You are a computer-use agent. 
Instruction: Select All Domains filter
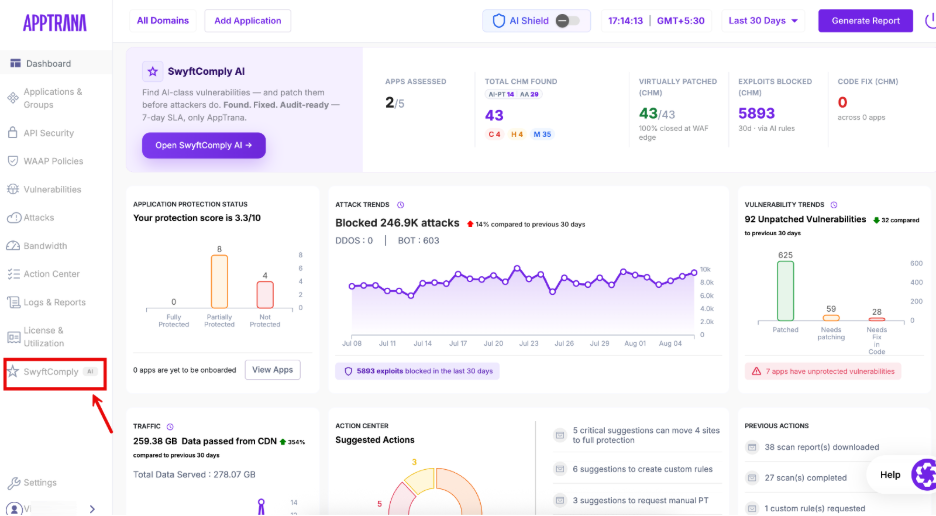162,21
